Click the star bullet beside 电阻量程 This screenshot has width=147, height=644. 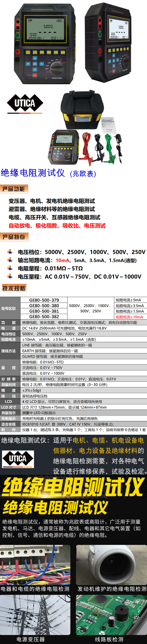point(10,268)
